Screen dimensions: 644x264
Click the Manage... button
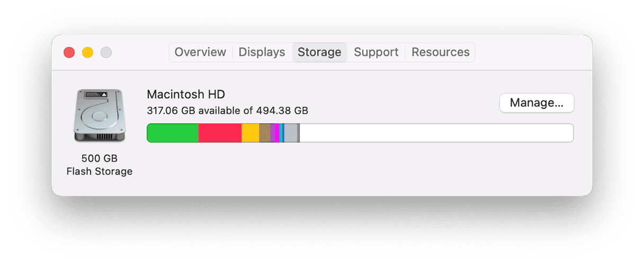tap(536, 103)
